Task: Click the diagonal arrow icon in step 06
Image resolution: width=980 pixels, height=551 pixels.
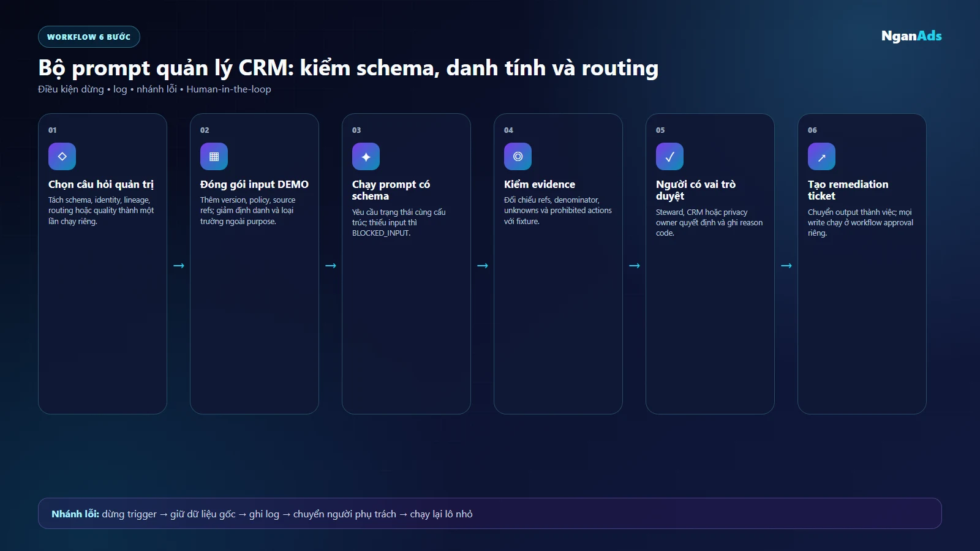Action: [821, 157]
